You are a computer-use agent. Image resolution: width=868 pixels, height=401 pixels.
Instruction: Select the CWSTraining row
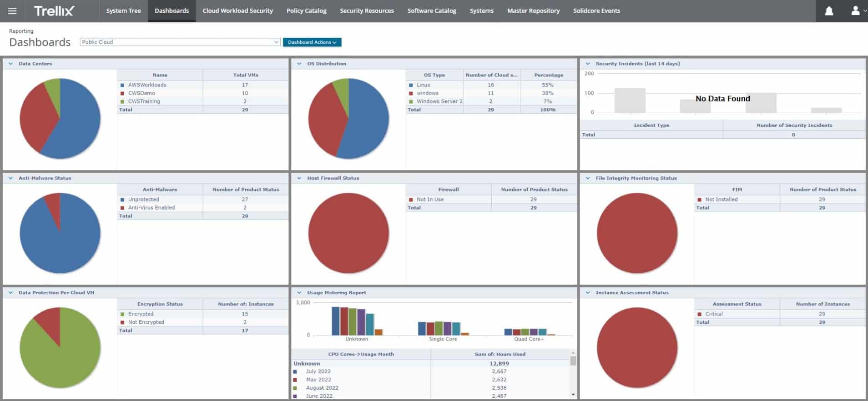tap(203, 101)
